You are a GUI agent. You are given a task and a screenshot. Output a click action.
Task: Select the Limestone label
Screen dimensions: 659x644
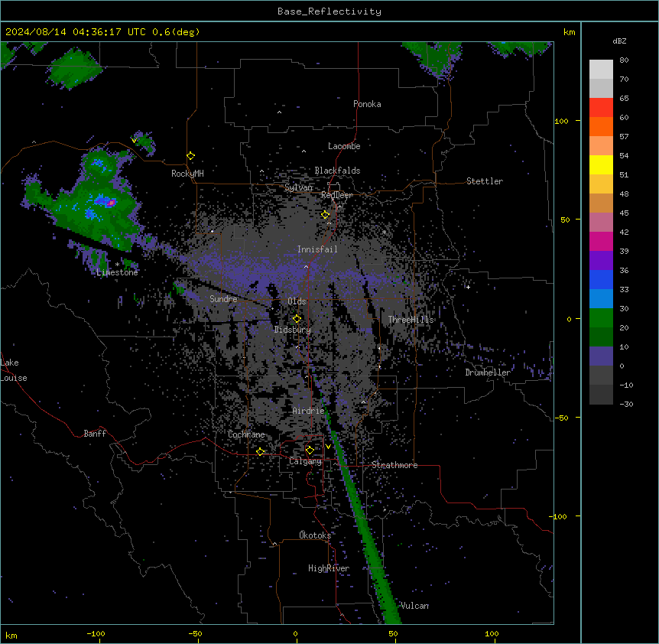(117, 272)
